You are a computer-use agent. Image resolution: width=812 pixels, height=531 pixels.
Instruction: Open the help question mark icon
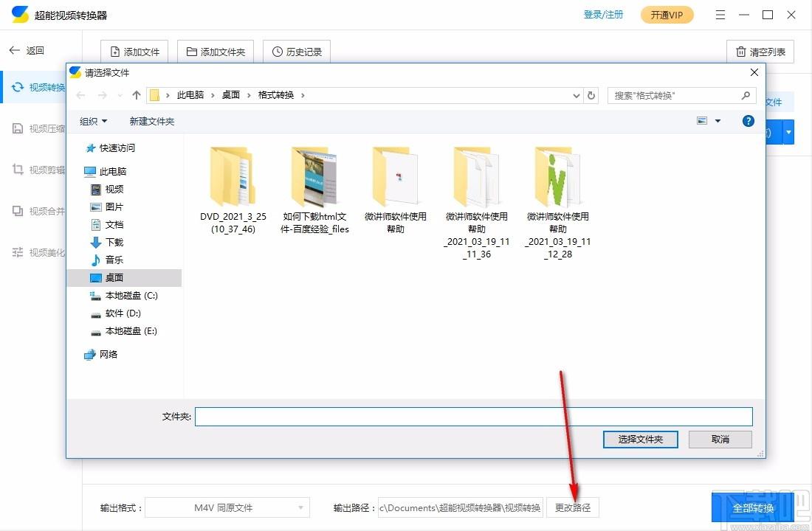748,121
